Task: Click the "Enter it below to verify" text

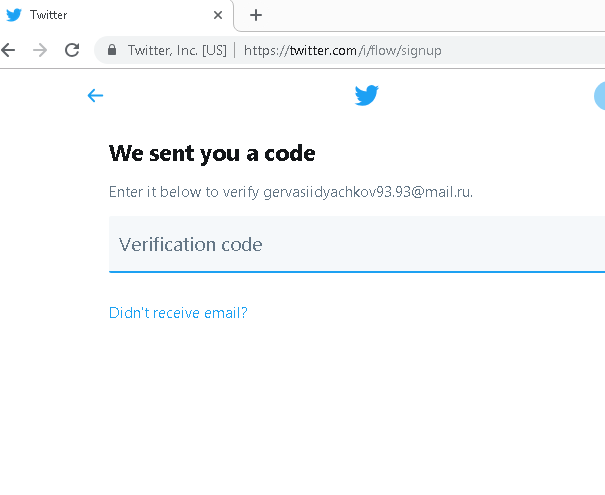Action: point(183,192)
